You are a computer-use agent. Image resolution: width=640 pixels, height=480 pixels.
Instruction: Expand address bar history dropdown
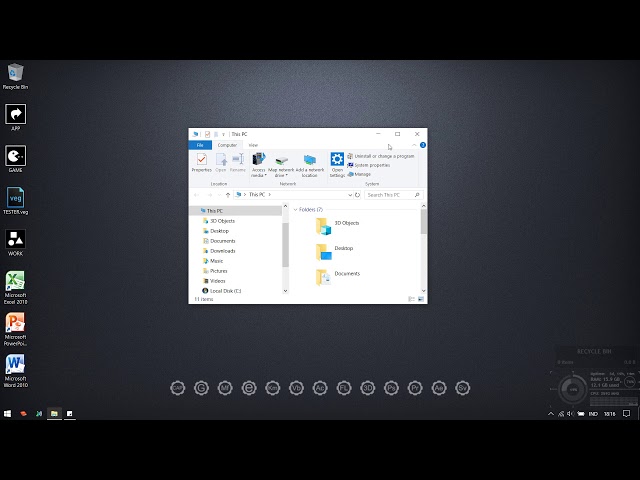pos(350,195)
